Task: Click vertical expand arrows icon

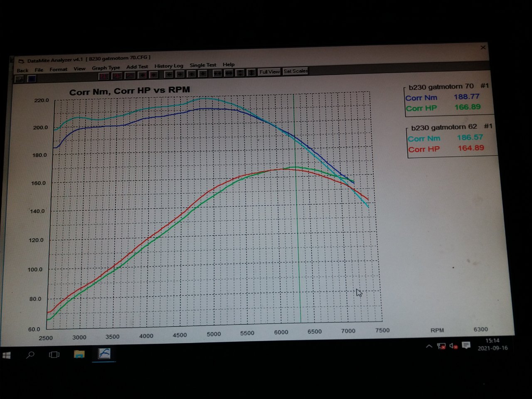Action: pyautogui.click(x=251, y=72)
